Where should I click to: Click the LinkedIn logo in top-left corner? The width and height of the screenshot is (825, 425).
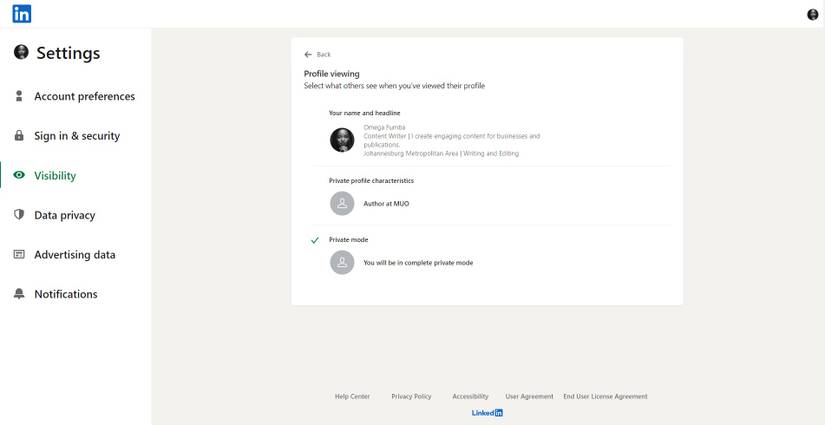22,14
